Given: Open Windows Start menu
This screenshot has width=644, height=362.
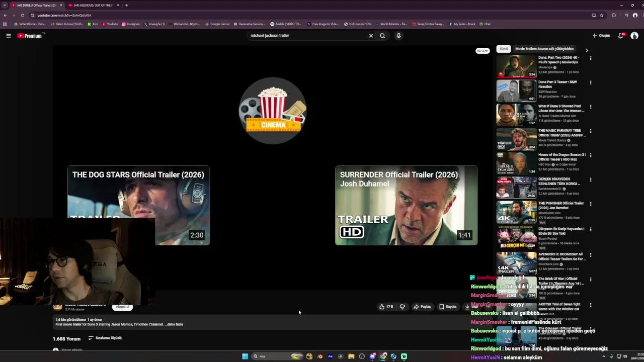Looking at the screenshot, I should (x=245, y=356).
